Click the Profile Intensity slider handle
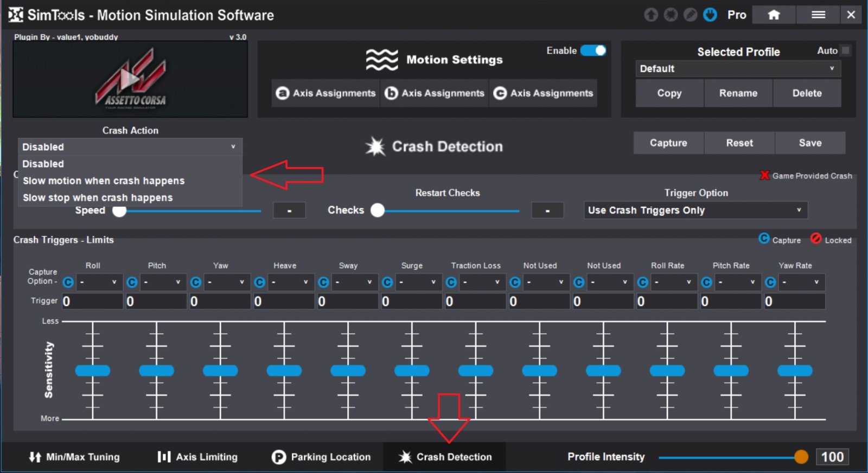The width and height of the screenshot is (868, 473). [x=801, y=457]
